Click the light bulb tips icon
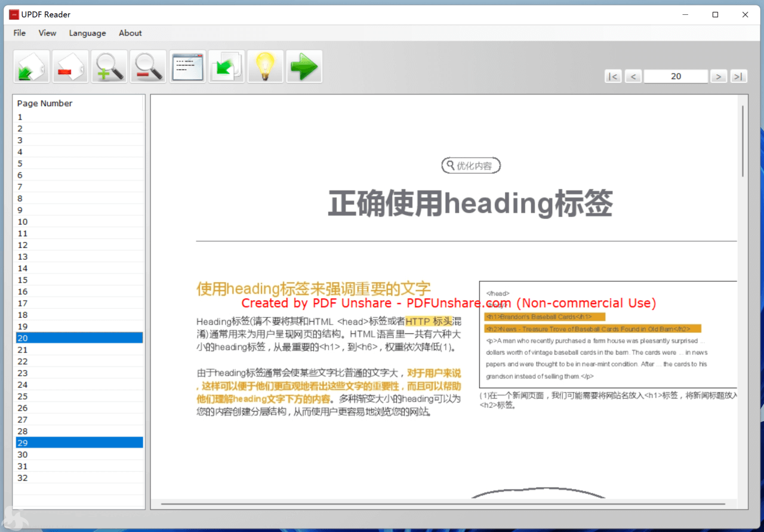Image resolution: width=764 pixels, height=532 pixels. [x=265, y=66]
